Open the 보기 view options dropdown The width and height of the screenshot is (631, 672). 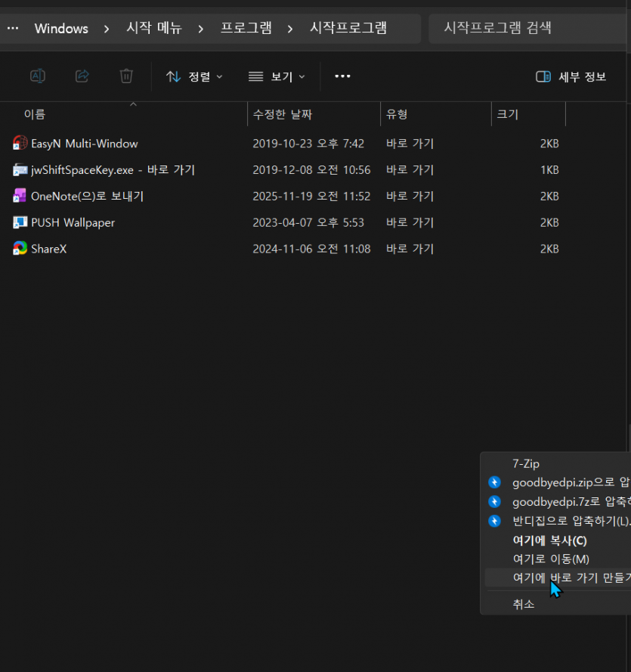point(277,76)
